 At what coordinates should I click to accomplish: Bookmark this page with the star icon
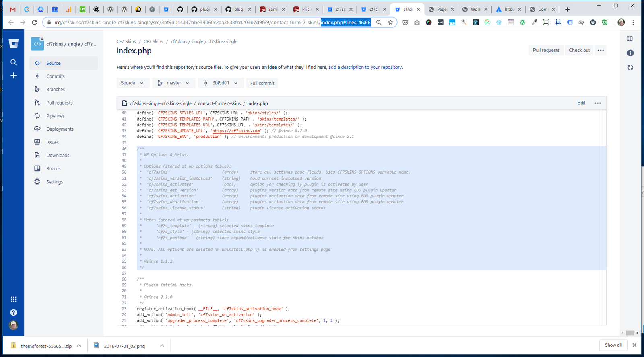(390, 23)
